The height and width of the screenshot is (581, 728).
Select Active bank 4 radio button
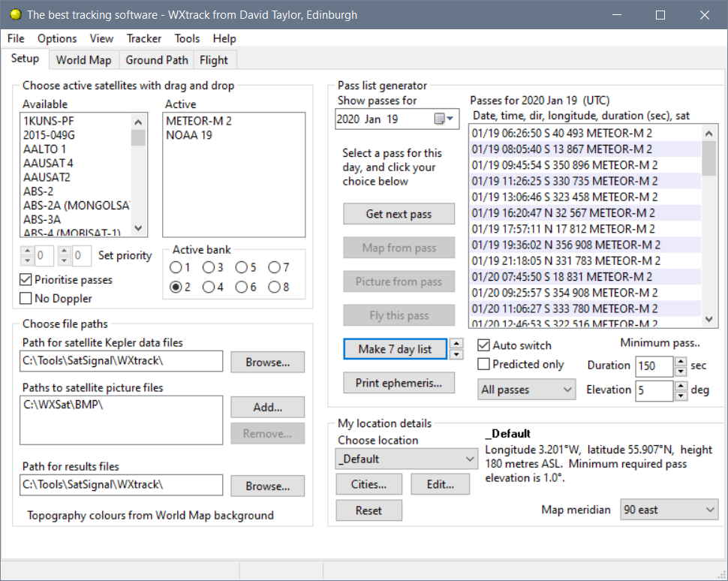click(209, 287)
